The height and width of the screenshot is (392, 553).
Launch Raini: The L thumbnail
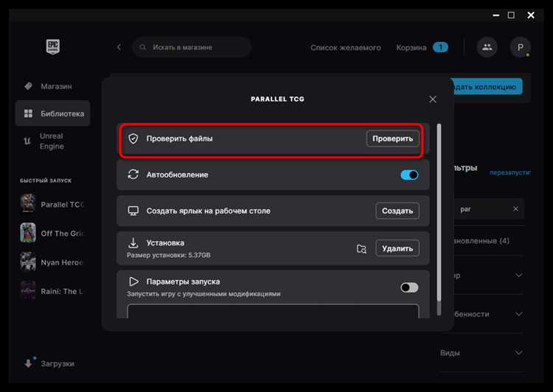(28, 290)
